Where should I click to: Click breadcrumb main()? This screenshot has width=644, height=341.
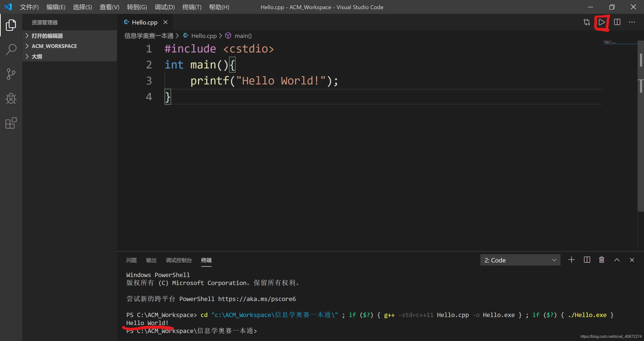pos(243,36)
